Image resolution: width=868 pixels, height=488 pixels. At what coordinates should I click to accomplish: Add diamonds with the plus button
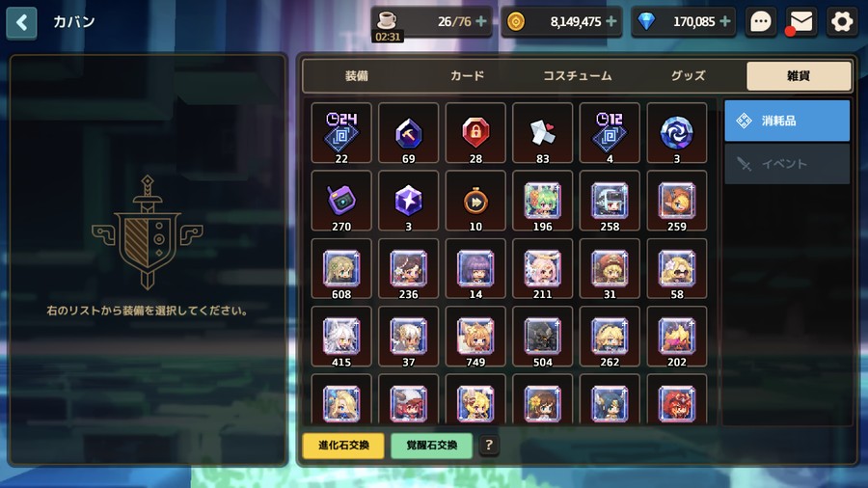point(724,21)
